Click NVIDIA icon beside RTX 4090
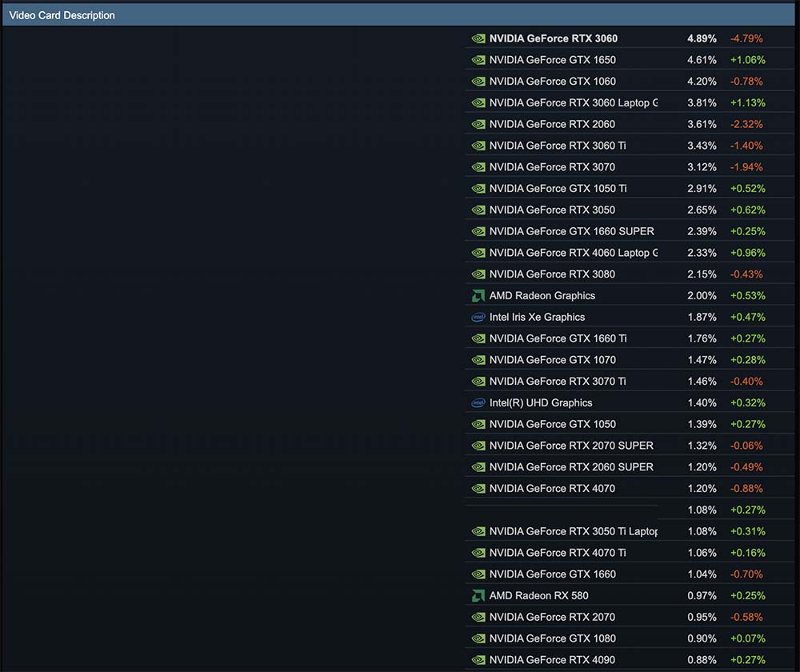This screenshot has height=672, width=800. coord(478,660)
